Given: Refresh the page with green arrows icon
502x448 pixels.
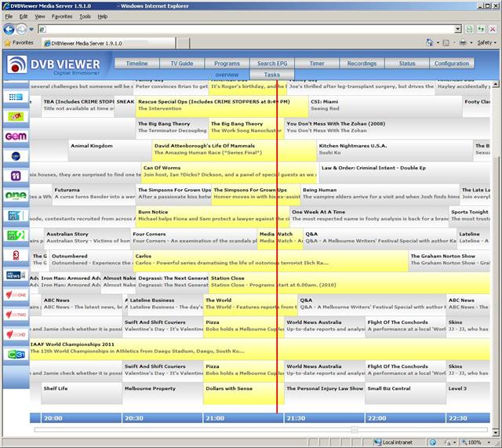Looking at the screenshot, I should pyautogui.click(x=481, y=29).
